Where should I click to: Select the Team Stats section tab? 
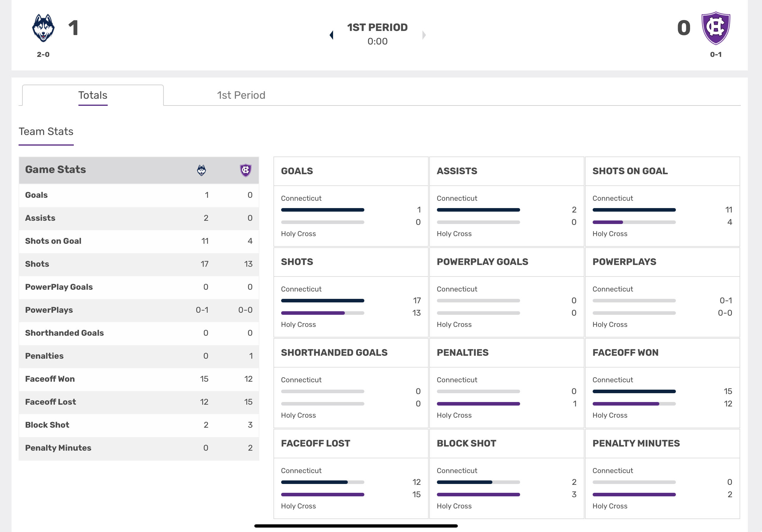(x=46, y=132)
